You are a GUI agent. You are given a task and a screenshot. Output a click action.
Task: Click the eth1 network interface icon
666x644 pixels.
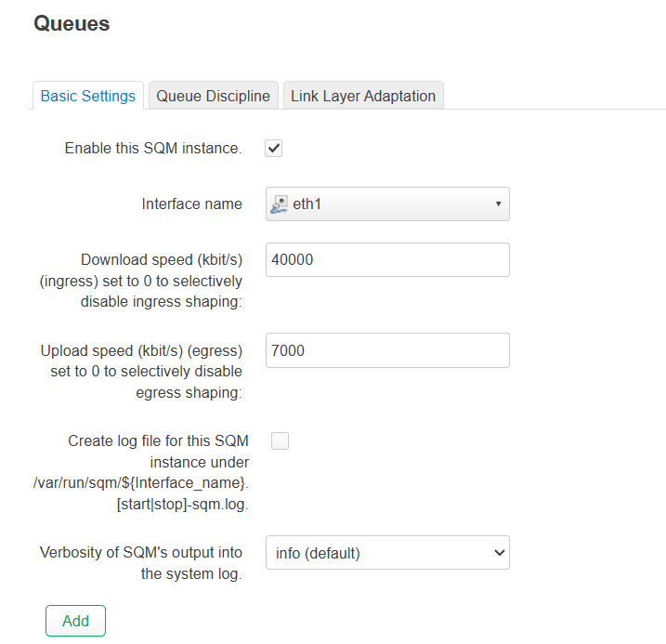click(x=279, y=204)
